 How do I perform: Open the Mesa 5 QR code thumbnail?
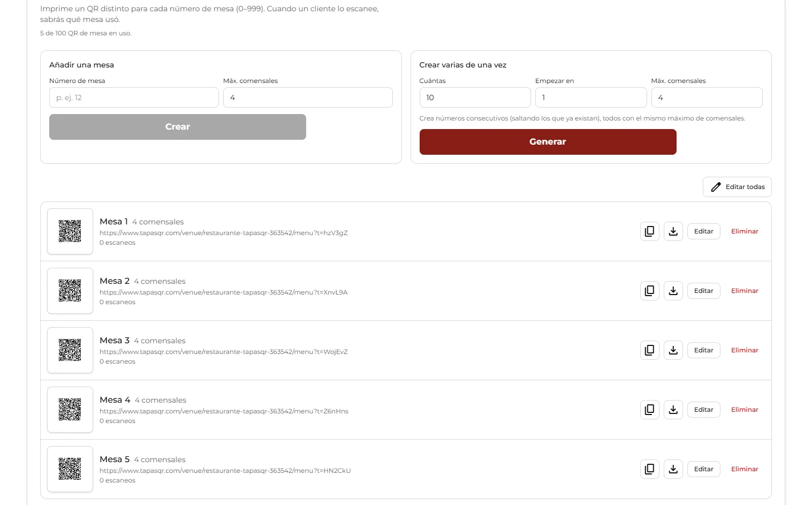coord(70,469)
